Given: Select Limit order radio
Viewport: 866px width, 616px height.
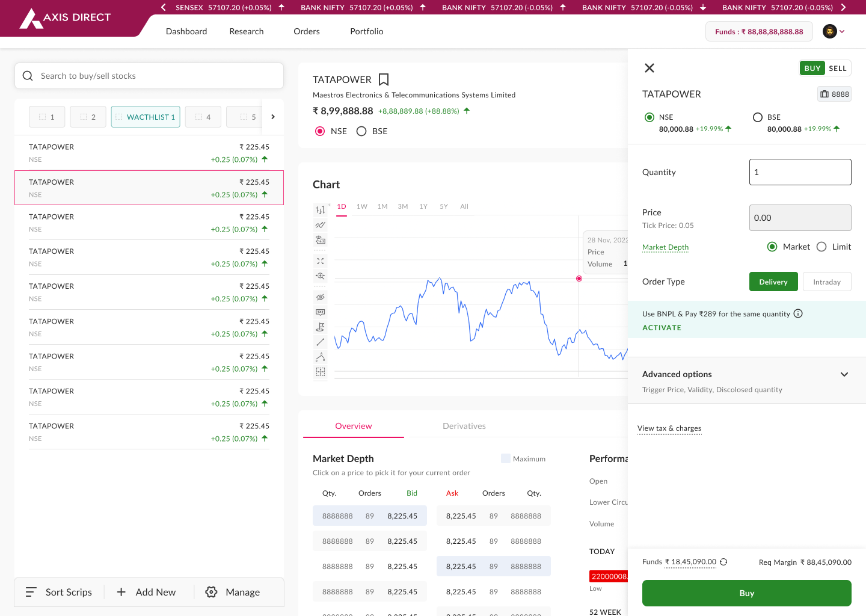Looking at the screenshot, I should pos(821,247).
